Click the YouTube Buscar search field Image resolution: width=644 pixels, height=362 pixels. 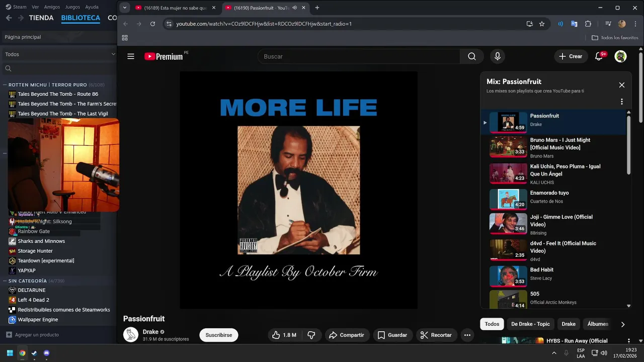click(x=358, y=56)
